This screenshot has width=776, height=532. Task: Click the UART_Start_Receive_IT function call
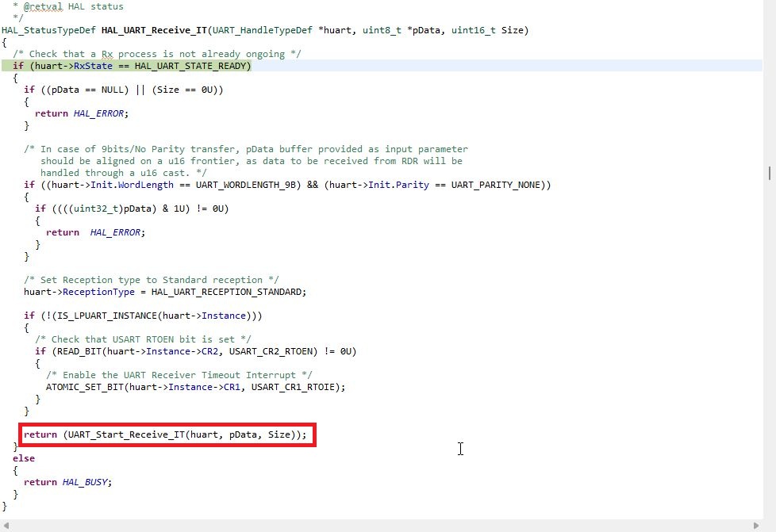click(x=126, y=434)
